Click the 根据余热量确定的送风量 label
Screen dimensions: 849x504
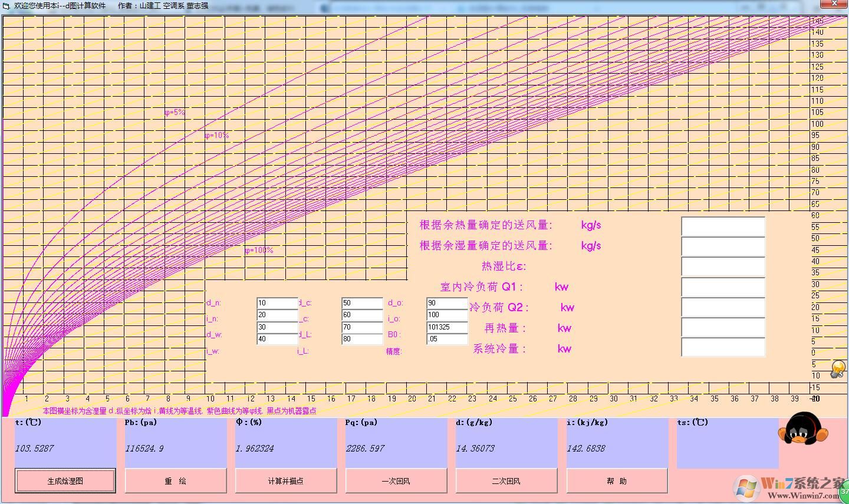click(486, 225)
